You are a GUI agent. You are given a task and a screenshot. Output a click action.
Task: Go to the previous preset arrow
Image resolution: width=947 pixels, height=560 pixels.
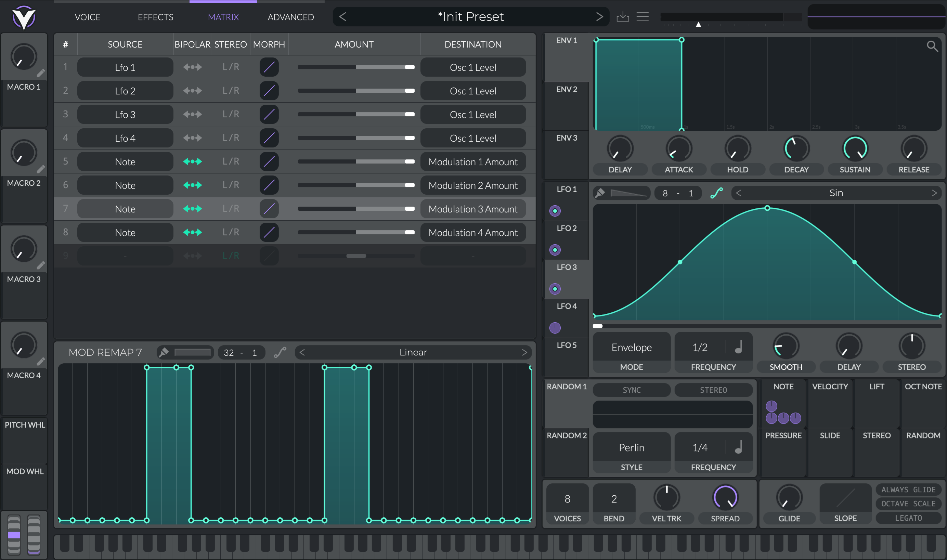pyautogui.click(x=342, y=17)
